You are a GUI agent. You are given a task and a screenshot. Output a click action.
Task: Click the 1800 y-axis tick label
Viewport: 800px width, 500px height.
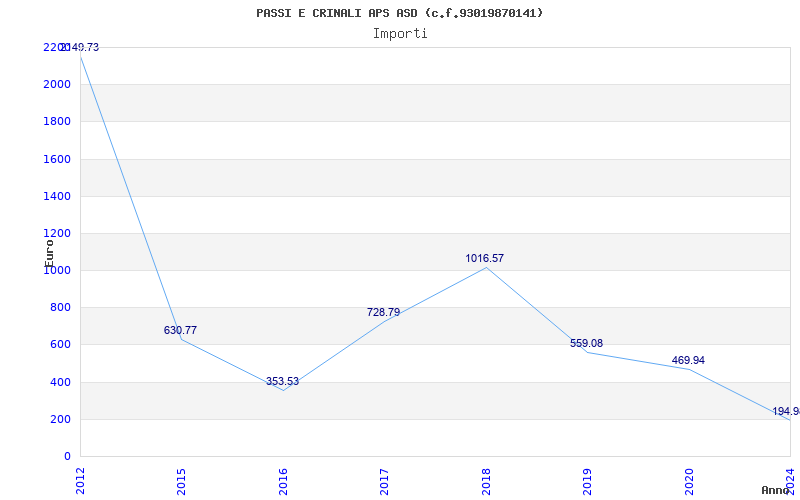click(57, 121)
